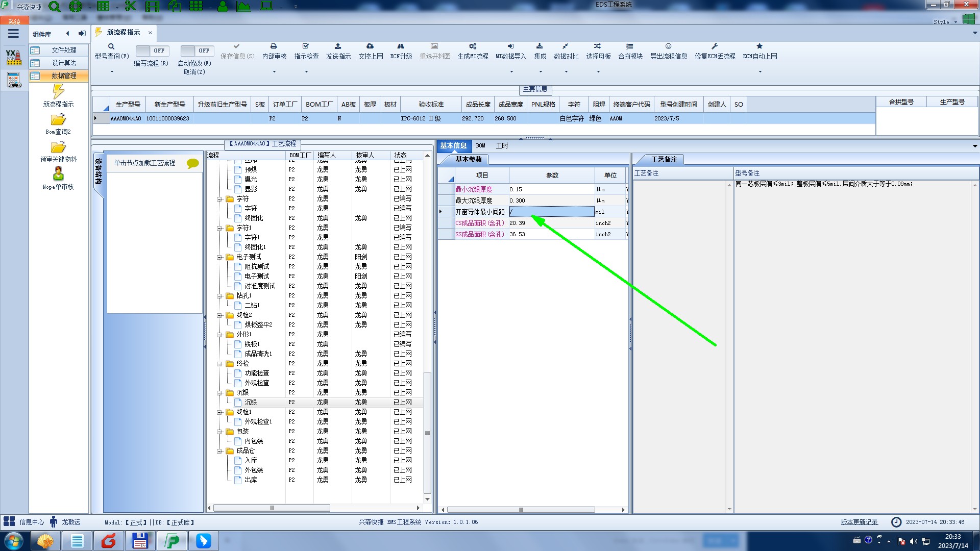This screenshot has height=551, width=980.
Task: Open dropdown arrow under 型号查询
Action: 112,72
